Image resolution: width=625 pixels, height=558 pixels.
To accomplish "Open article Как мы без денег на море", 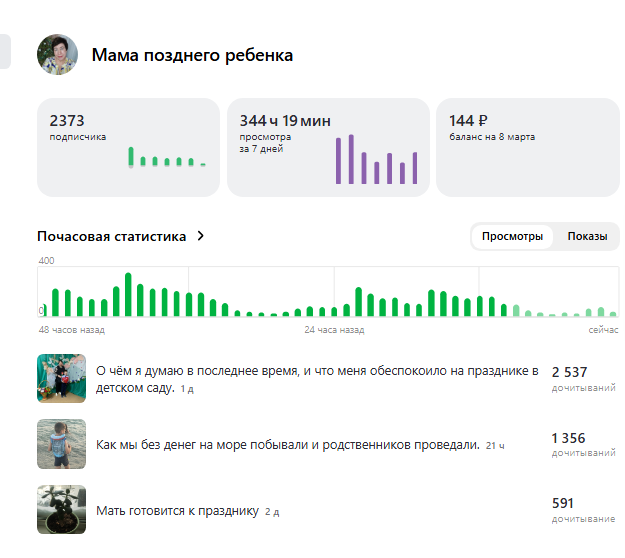I will point(287,445).
